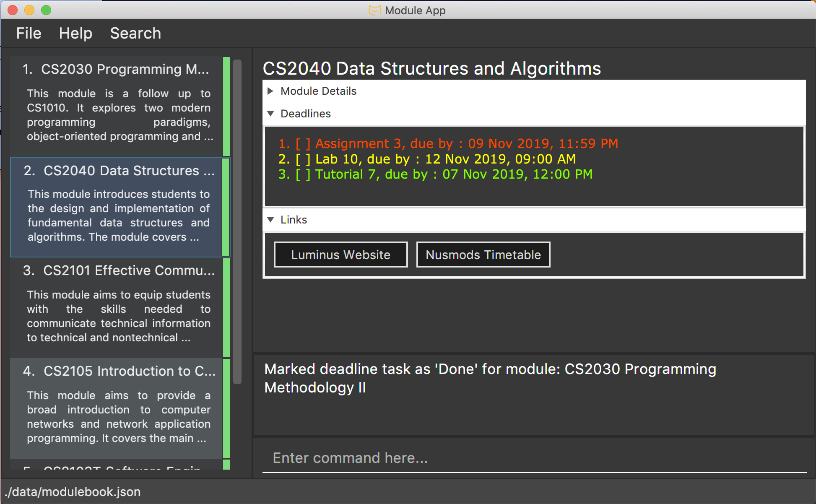Click checkbox brackets of Assignment 3 deadline
This screenshot has width=816, height=504.
pos(303,144)
